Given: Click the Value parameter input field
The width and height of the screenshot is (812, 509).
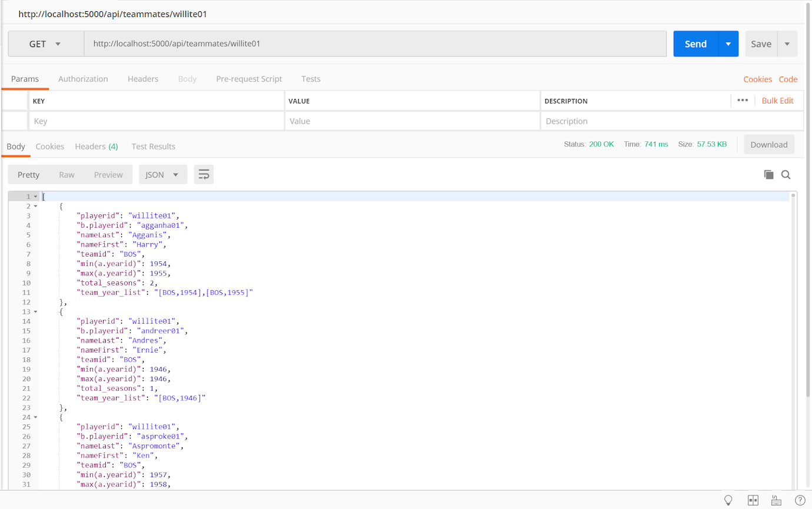Looking at the screenshot, I should pyautogui.click(x=412, y=121).
